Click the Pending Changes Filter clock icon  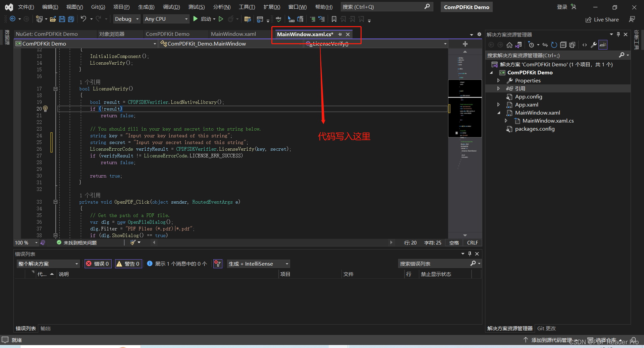tap(531, 45)
